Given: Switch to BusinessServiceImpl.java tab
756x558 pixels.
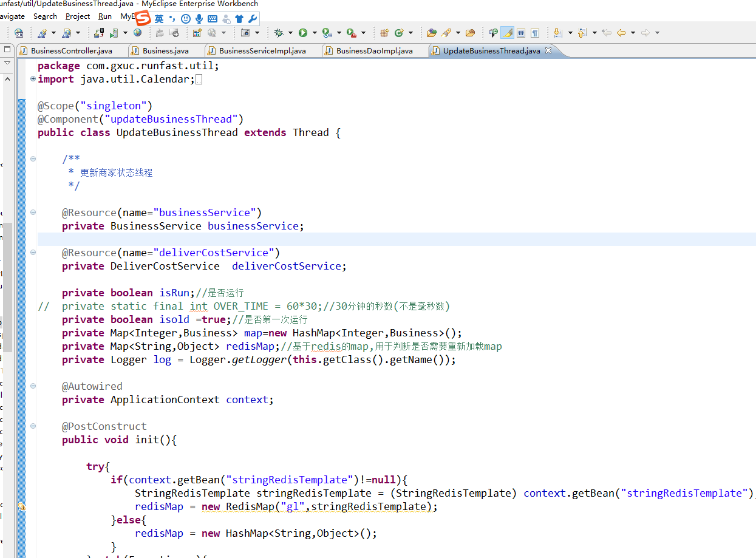Looking at the screenshot, I should pos(262,51).
